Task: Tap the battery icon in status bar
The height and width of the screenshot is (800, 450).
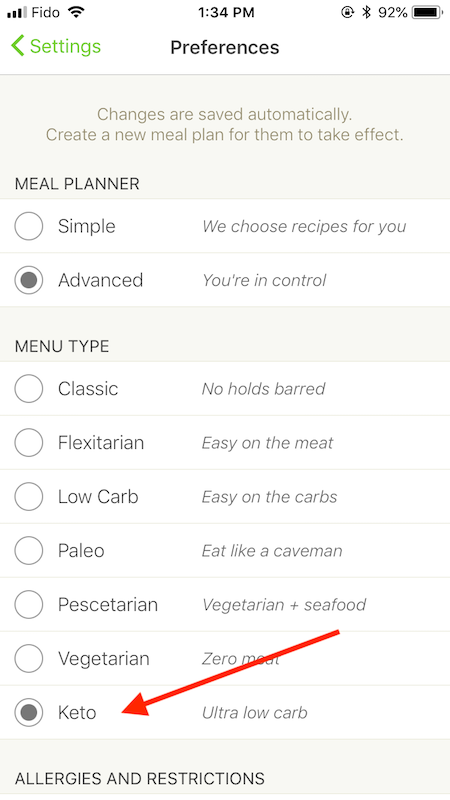Action: pos(428,12)
